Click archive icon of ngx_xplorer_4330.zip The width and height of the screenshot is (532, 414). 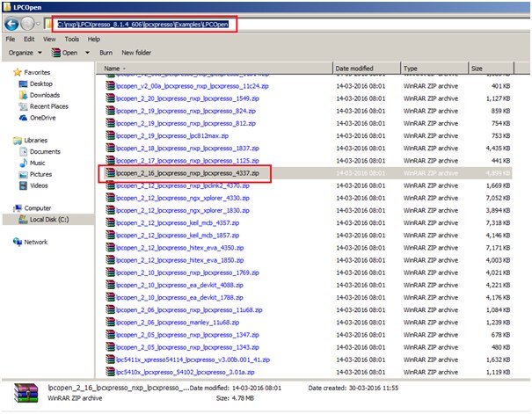[110, 198]
